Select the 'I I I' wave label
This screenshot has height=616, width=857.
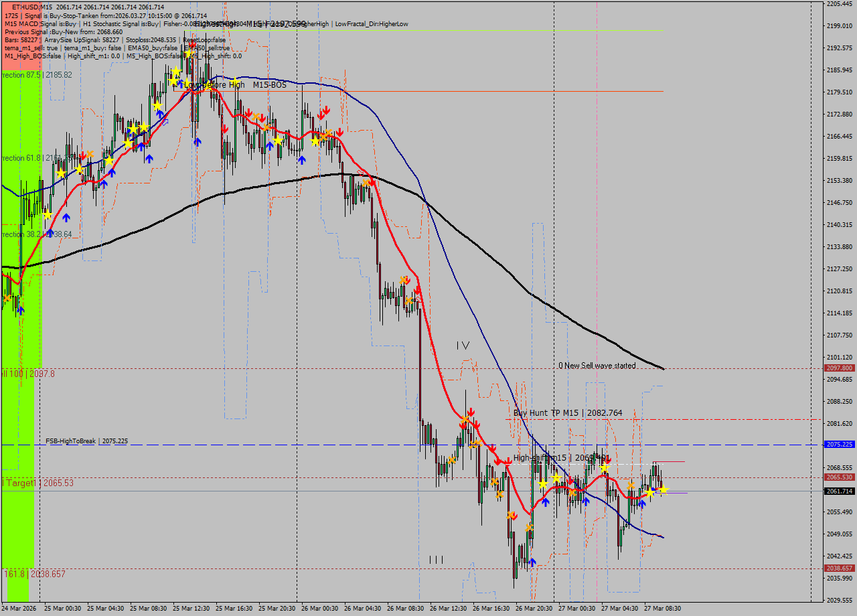[436, 560]
